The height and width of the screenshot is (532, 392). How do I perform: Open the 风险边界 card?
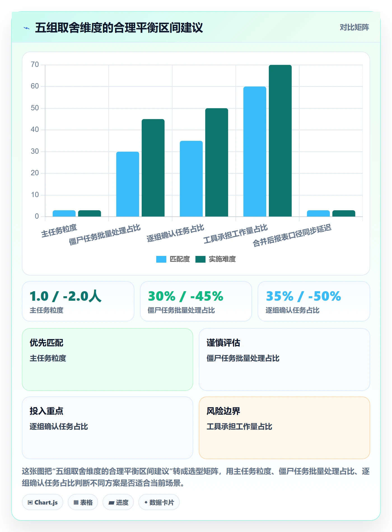284,428
